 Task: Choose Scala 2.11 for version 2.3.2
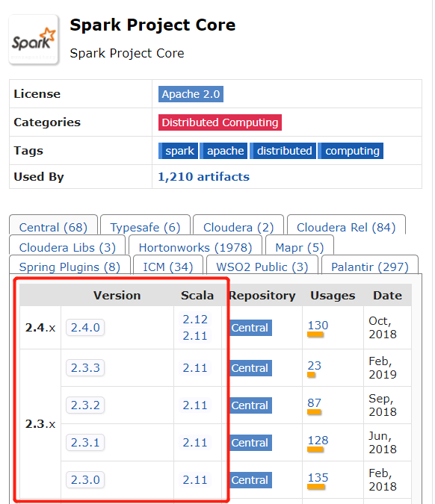click(x=195, y=405)
